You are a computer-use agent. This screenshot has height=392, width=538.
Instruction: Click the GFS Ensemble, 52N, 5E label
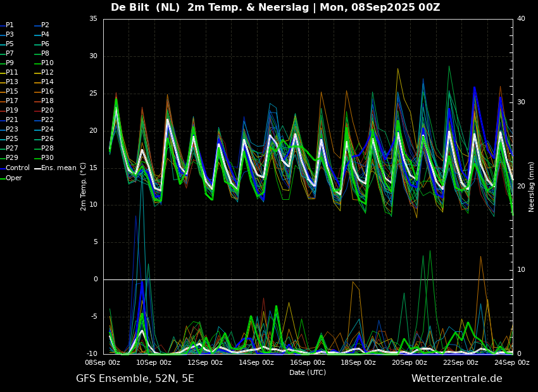135,379
